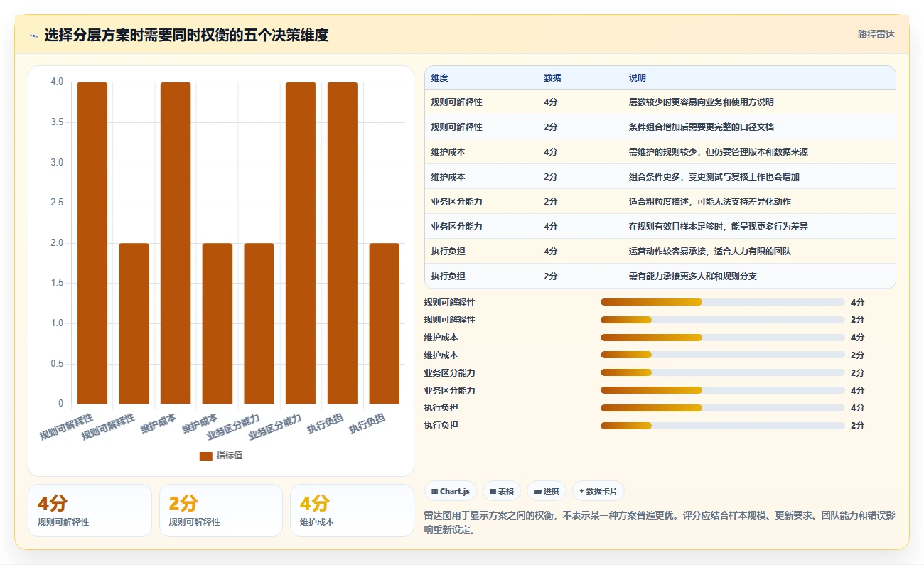Open the 4分 维护成本 data card
The width and height of the screenshot is (924, 565).
(353, 510)
